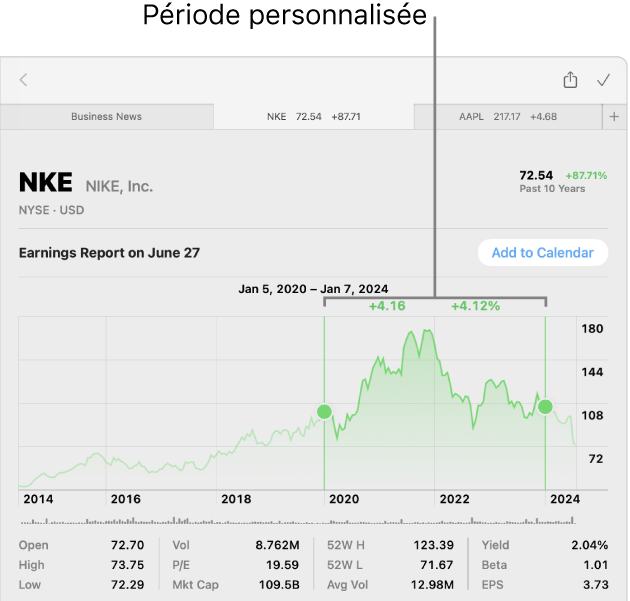Image resolution: width=630 pixels, height=601 pixels.
Task: Add a new tab with plus icon
Action: pyautogui.click(x=614, y=117)
